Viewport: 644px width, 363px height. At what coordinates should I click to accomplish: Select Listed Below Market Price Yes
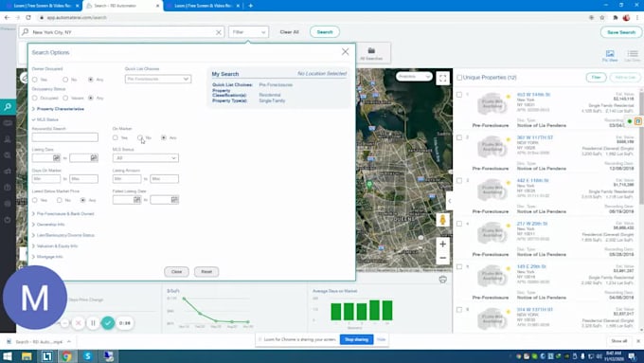pyautogui.click(x=35, y=200)
